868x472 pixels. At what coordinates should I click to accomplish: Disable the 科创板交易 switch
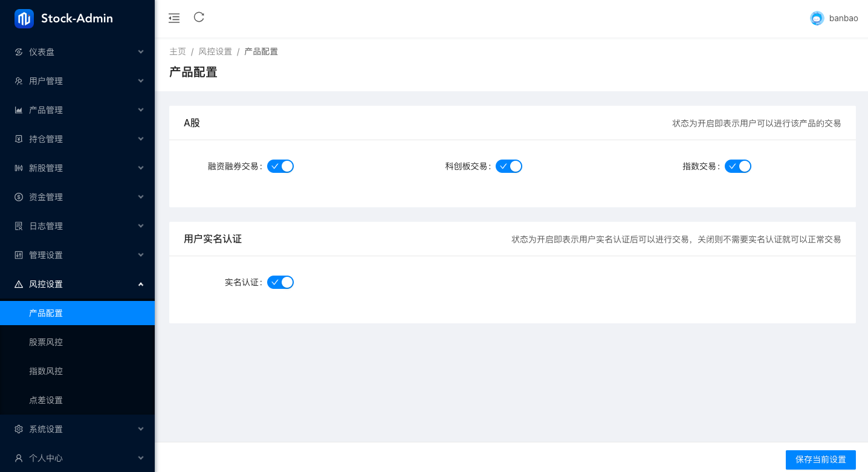(509, 166)
